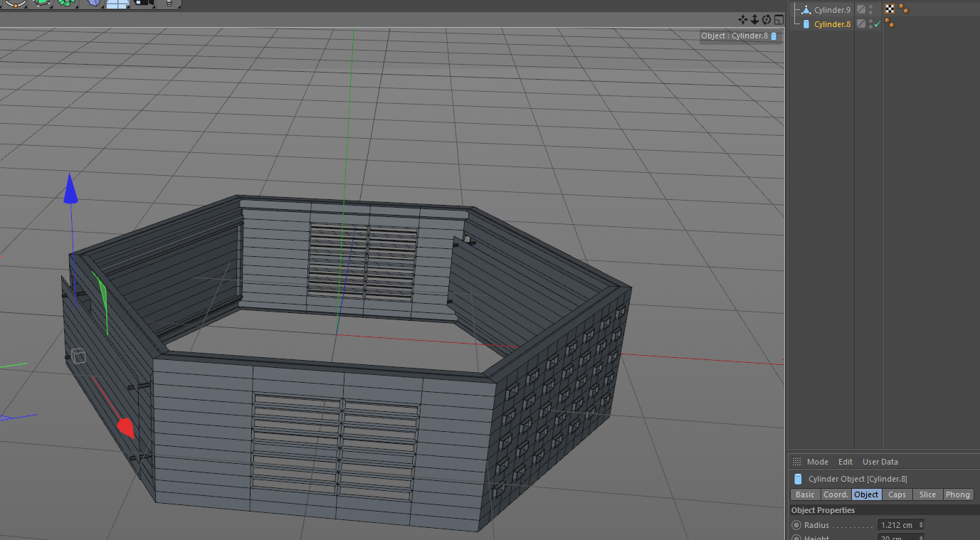Select the Object tab
The image size is (980, 540).
[866, 494]
